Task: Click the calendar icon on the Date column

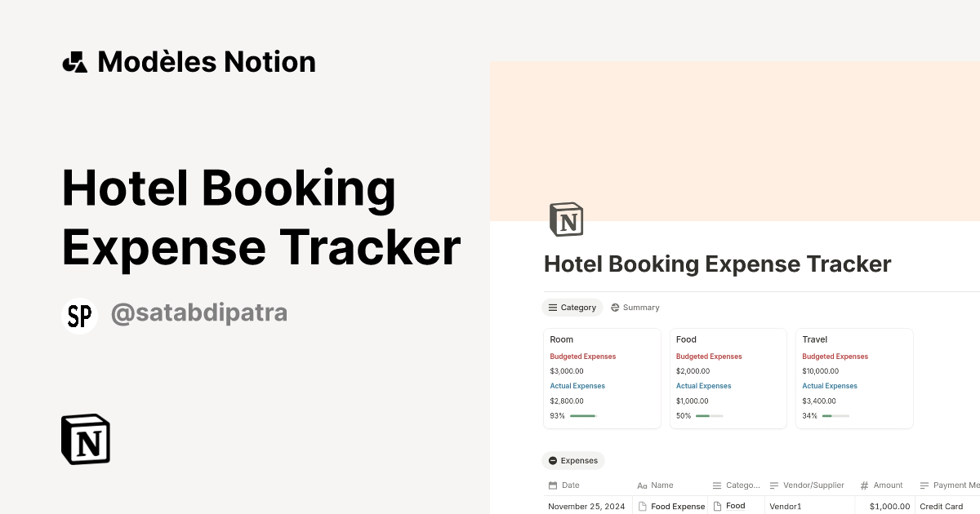Action: [554, 485]
